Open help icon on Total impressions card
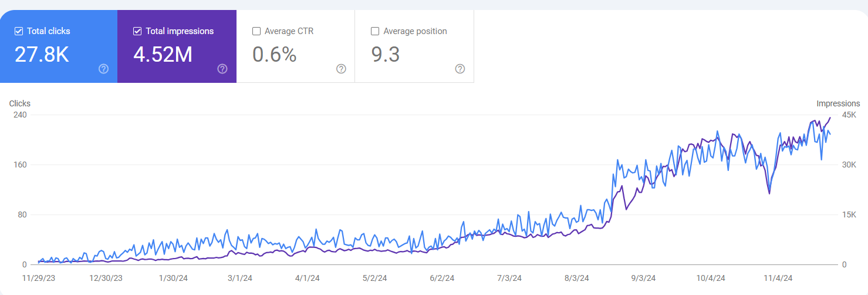 pyautogui.click(x=222, y=69)
